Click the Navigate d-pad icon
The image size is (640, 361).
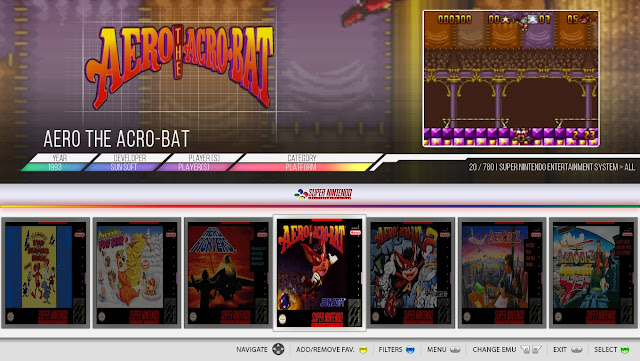278,349
